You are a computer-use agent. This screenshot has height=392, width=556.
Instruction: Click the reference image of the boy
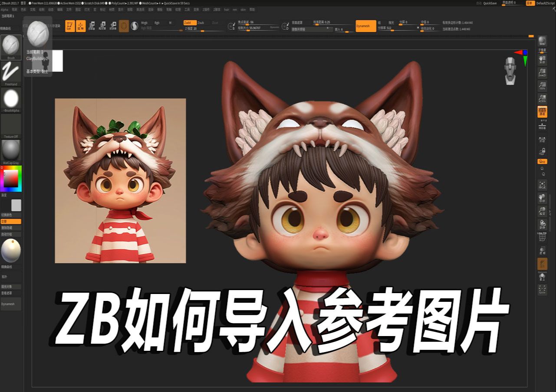click(x=120, y=181)
